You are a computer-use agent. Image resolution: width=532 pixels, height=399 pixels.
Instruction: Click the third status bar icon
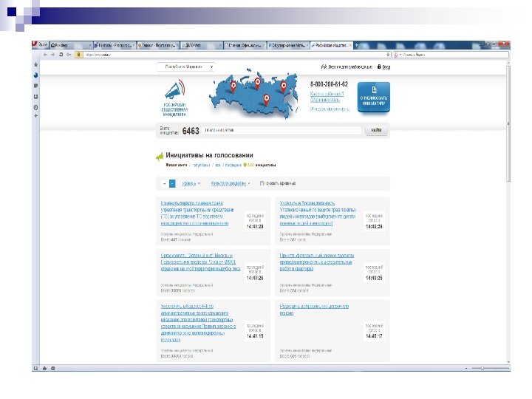click(53, 368)
